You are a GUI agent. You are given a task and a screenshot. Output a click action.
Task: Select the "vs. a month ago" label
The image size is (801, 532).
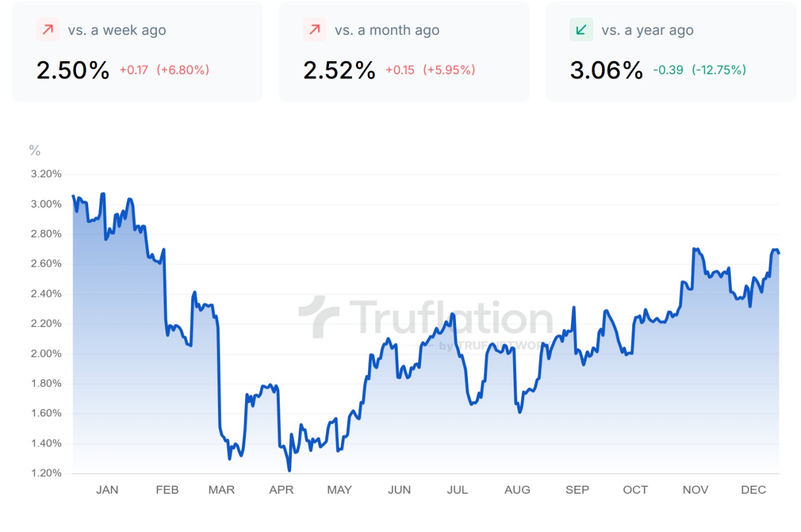(387, 30)
